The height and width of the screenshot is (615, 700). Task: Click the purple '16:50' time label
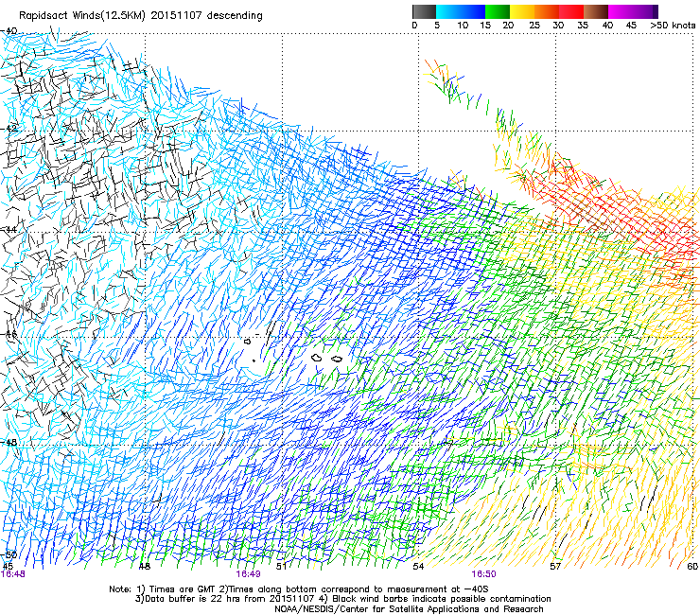point(483,574)
